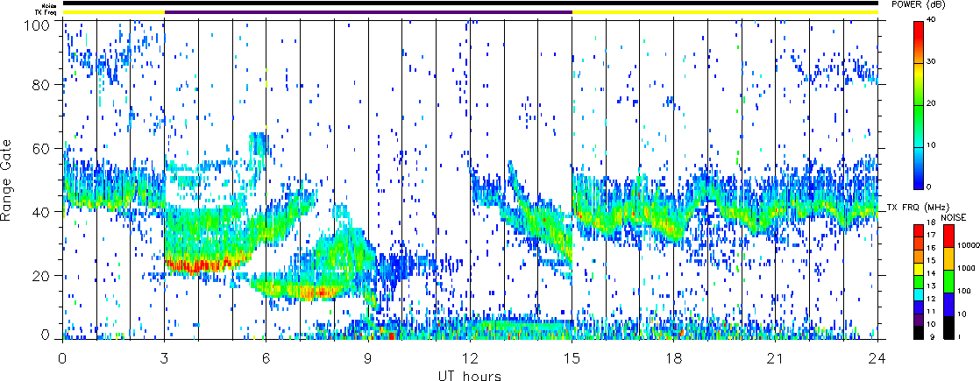Click the "NOISE" legend title

(x=953, y=217)
